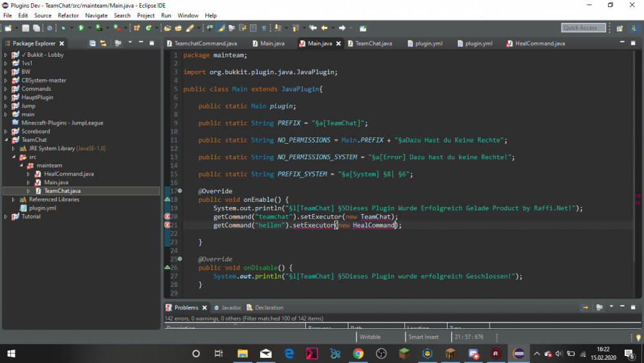Click the Forward navigation arrow icon
The height and width of the screenshot is (363, 644).
342,28
